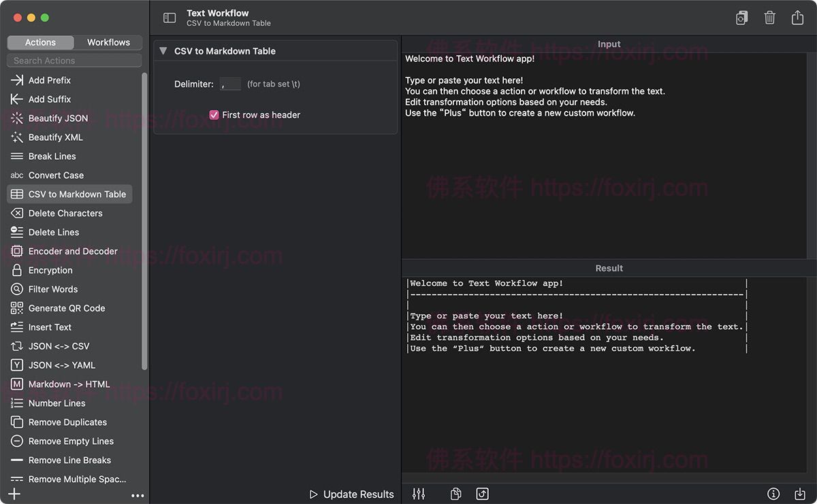This screenshot has width=817, height=504.
Task: Copy the result text using the copy icon
Action: [455, 494]
